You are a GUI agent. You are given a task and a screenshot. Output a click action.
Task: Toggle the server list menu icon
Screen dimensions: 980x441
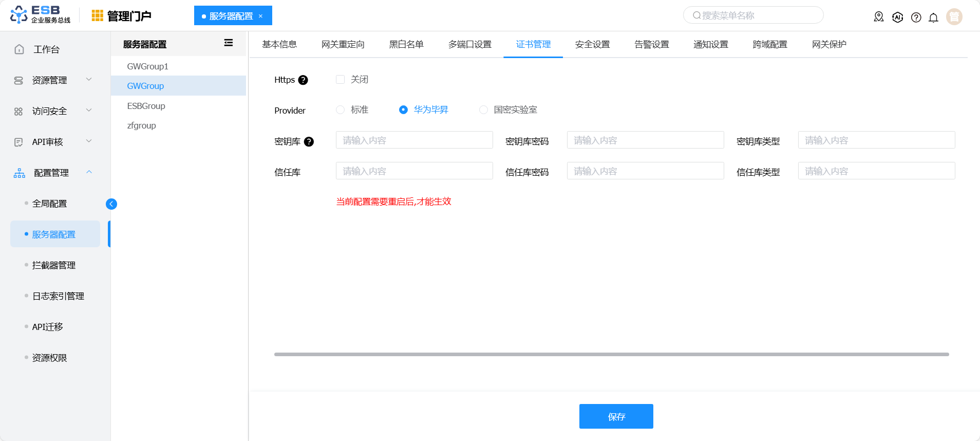coord(229,43)
